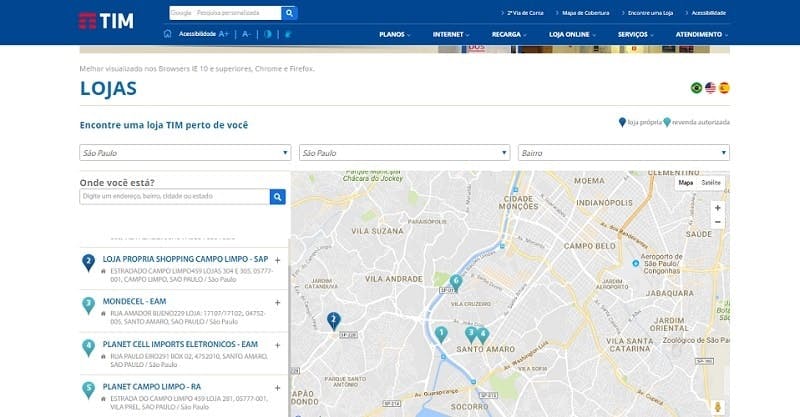Screen dimensions: 800x417
Task: Zoom in on the map
Action: coord(717,208)
